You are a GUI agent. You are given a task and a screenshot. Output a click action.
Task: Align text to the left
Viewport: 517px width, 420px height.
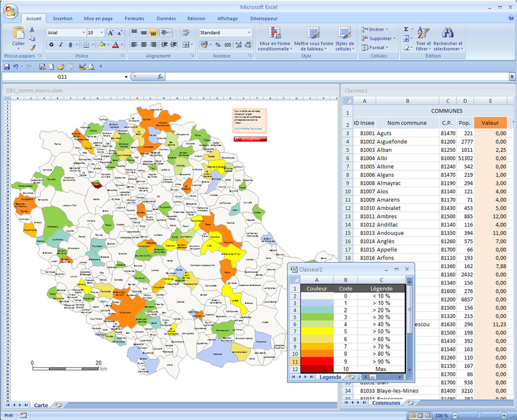[x=134, y=44]
